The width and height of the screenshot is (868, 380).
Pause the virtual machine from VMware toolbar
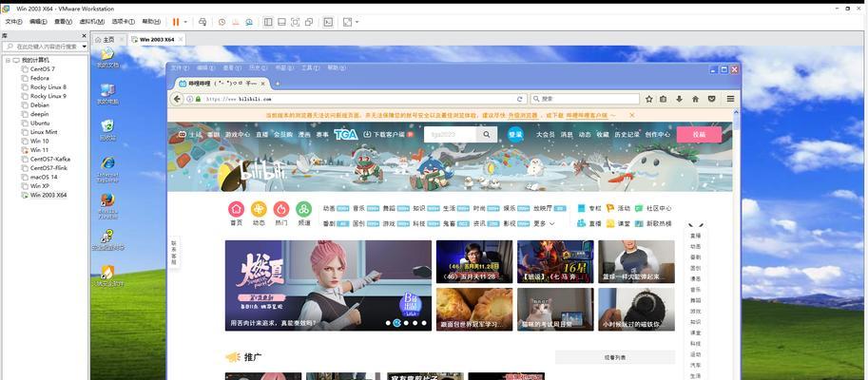(176, 22)
